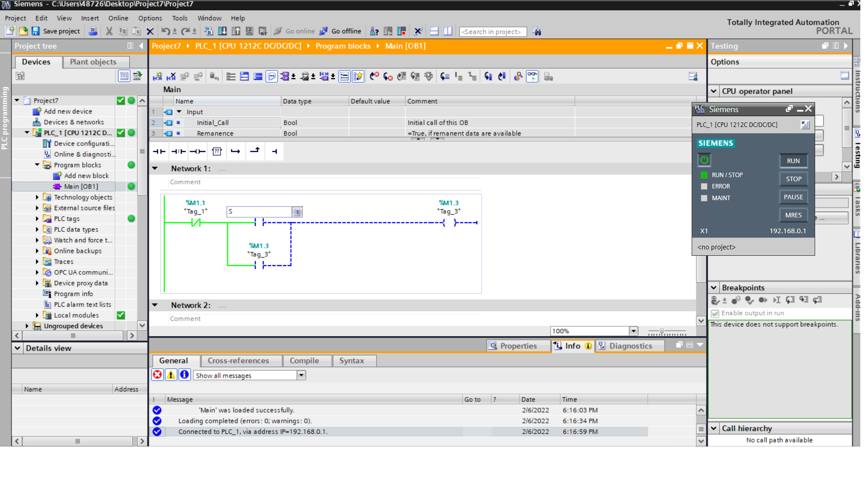Toggle Enable output in run checkbox
This screenshot has height=488, width=868.
click(715, 313)
